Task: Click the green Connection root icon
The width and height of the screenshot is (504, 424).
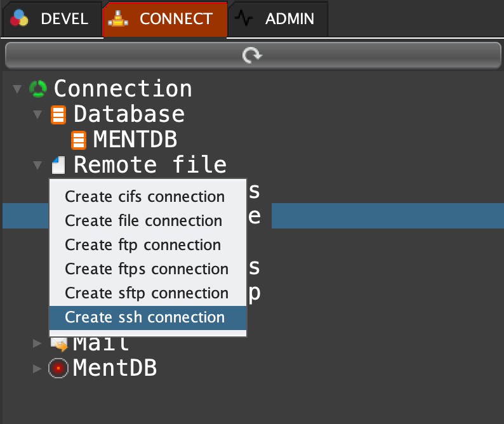Action: (x=38, y=89)
